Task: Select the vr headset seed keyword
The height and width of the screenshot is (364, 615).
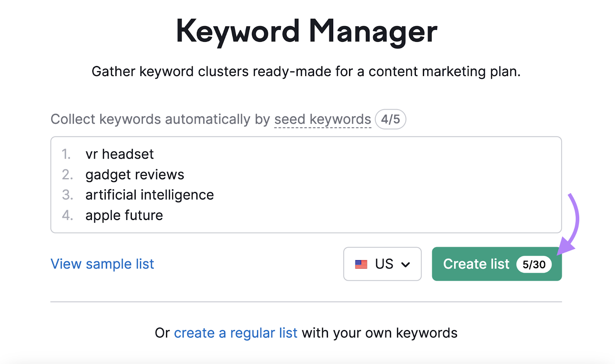Action: (120, 154)
